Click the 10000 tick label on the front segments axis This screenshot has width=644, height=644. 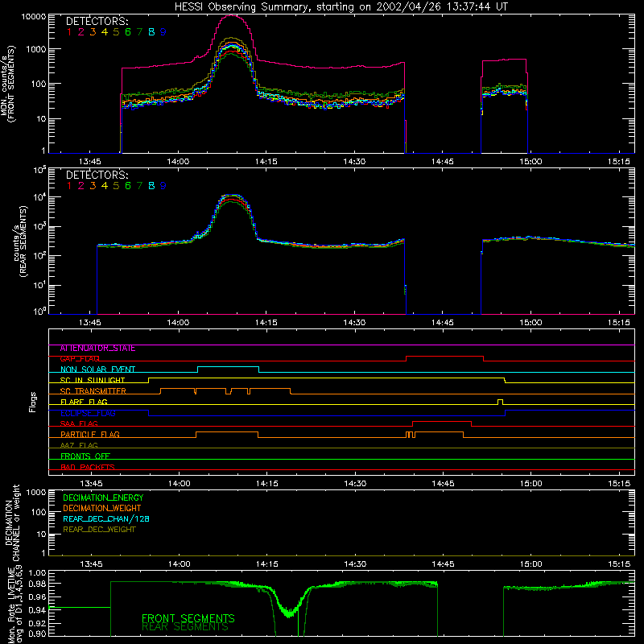34,17
